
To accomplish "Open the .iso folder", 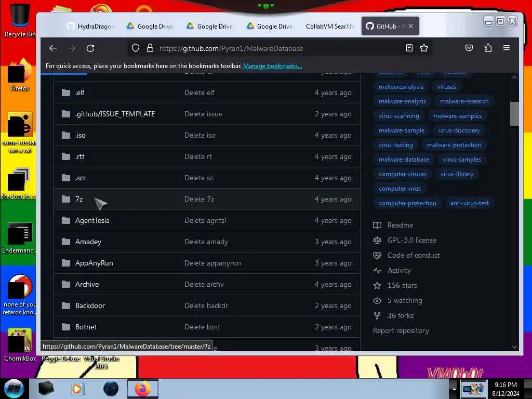I will point(81,136).
